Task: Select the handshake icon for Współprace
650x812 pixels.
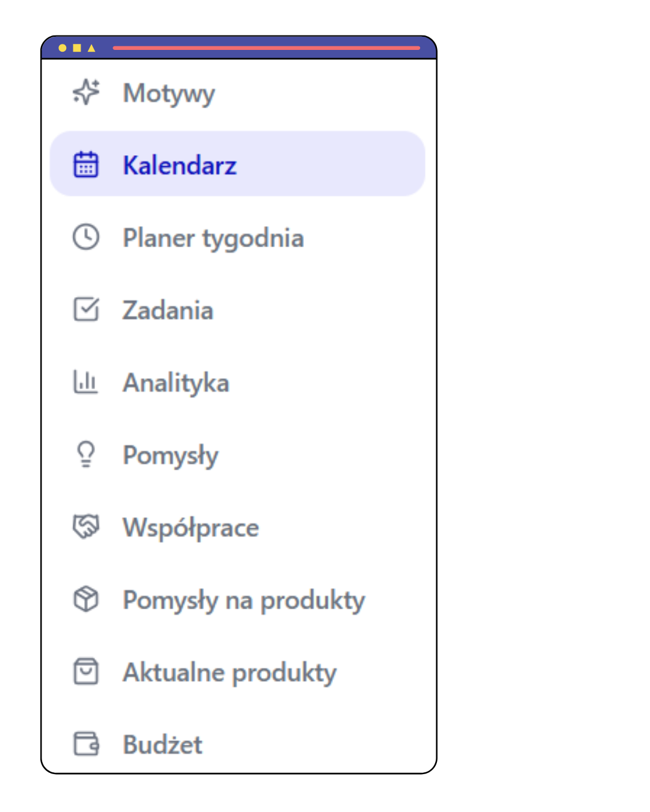Action: [85, 527]
